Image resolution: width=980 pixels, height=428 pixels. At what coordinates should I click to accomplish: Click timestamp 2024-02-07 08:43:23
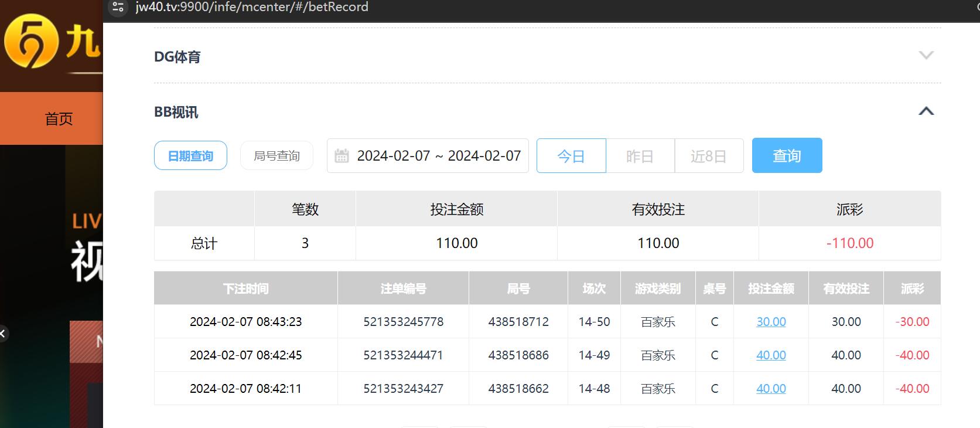tap(246, 322)
